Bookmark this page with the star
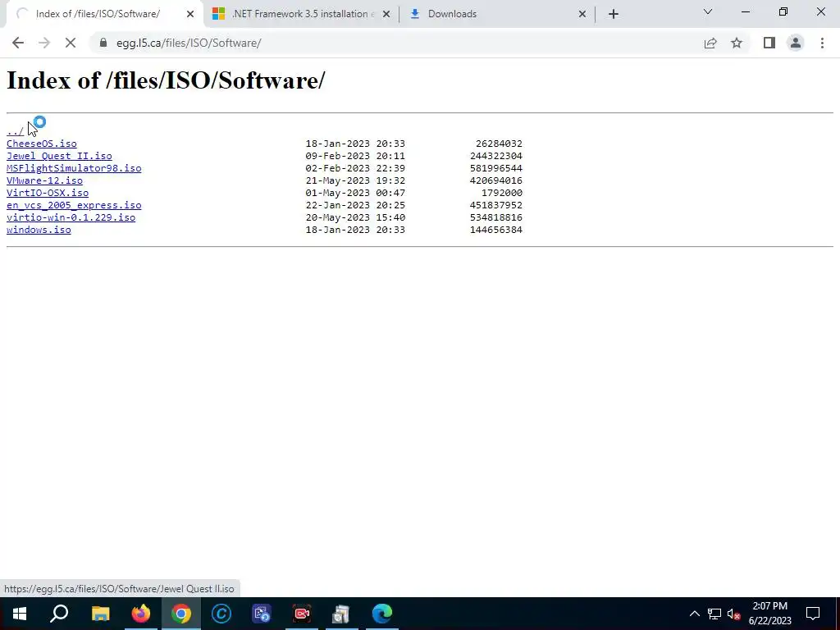 click(x=737, y=43)
